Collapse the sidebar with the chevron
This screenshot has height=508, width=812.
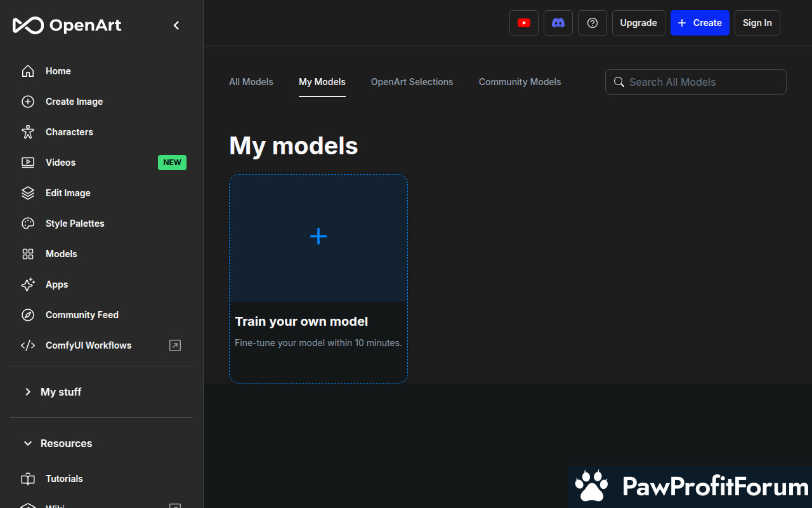176,25
